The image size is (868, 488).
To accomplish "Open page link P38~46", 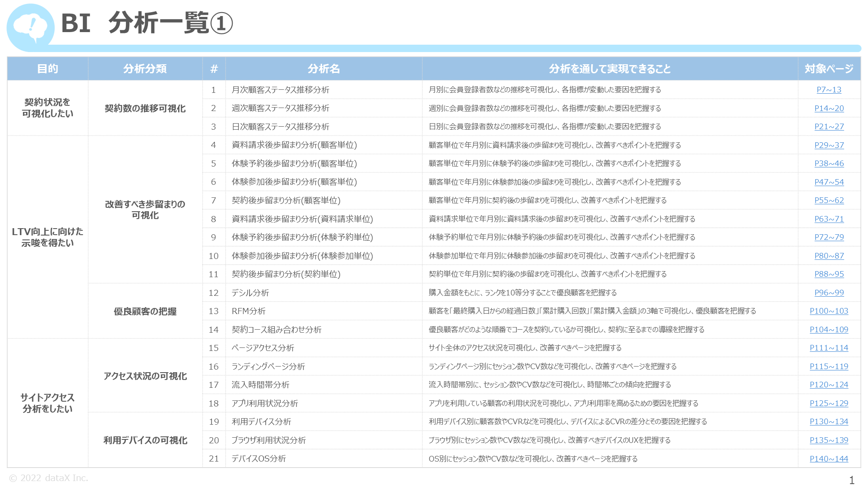I will [829, 164].
